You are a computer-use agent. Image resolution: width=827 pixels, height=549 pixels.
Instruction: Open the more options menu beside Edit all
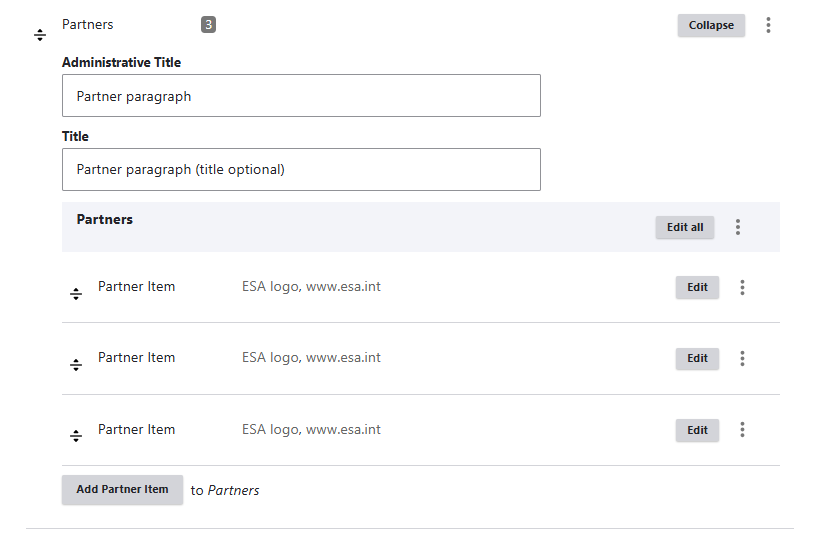(x=737, y=227)
